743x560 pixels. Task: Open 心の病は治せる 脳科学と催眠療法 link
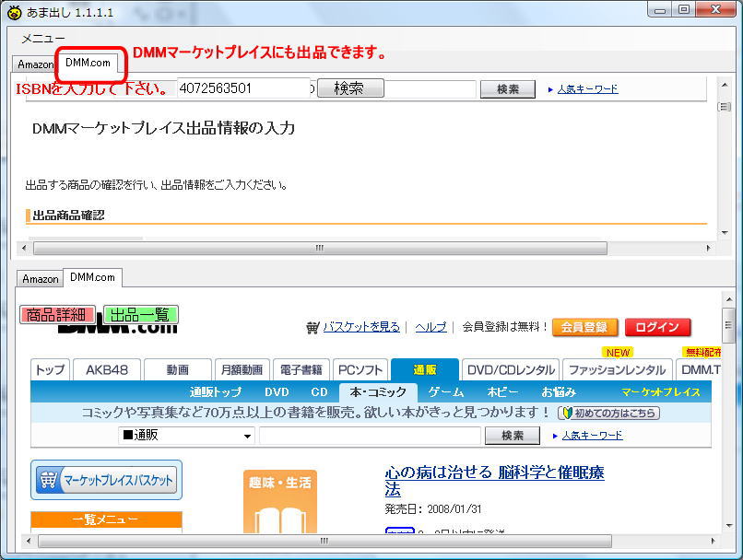pyautogui.click(x=494, y=480)
